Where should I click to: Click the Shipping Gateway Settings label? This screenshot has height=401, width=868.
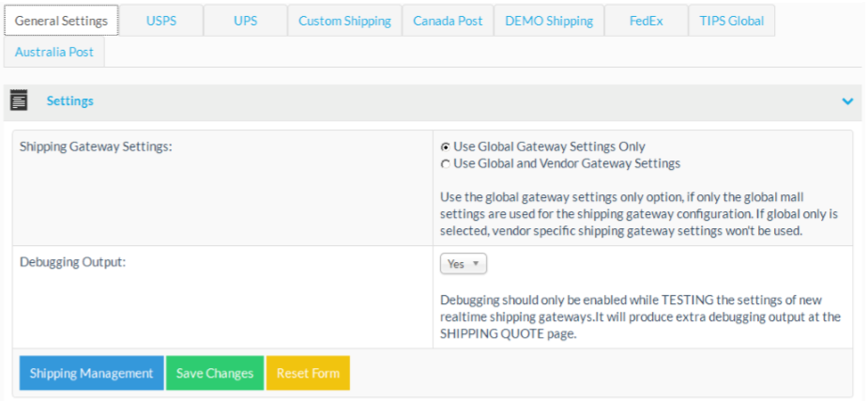[x=96, y=147]
